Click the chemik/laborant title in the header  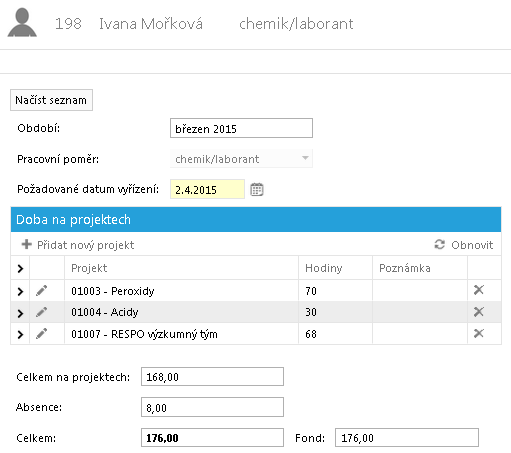[x=296, y=24]
